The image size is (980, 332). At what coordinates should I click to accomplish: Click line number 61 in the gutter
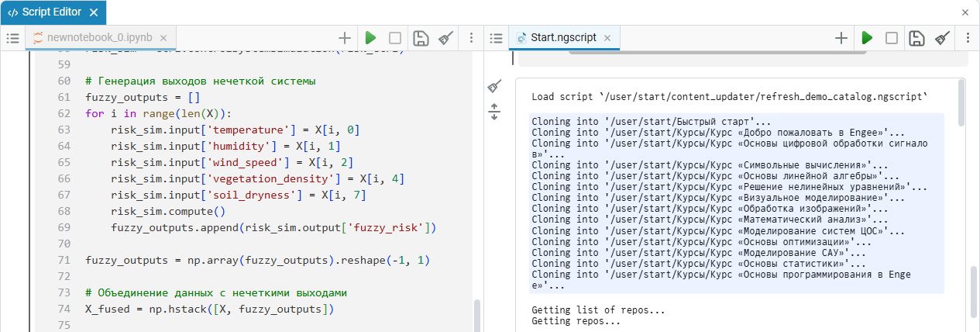(64, 97)
